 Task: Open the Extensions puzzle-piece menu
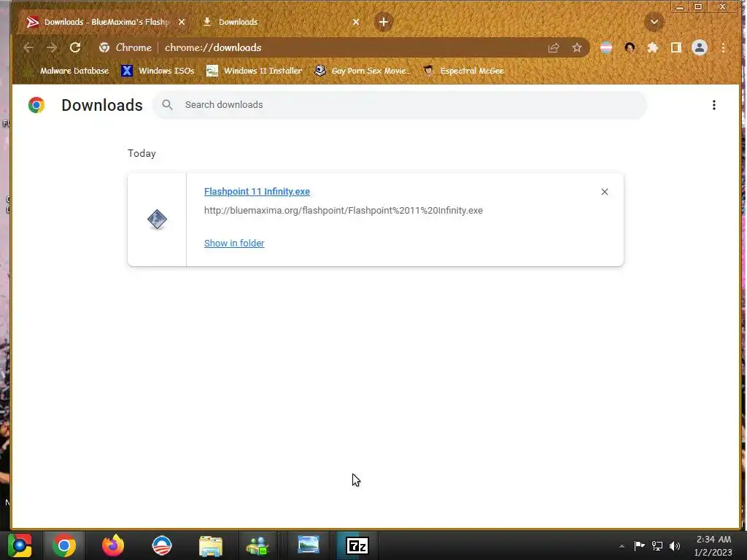pos(653,47)
